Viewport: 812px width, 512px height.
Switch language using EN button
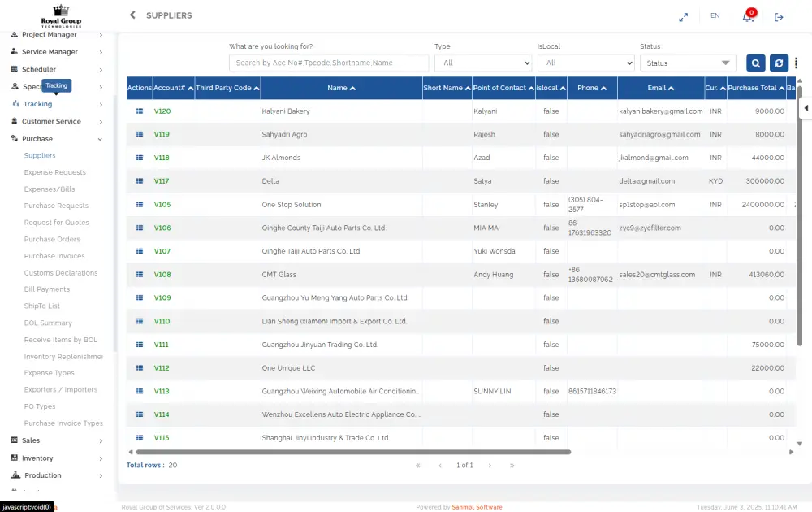(x=715, y=15)
